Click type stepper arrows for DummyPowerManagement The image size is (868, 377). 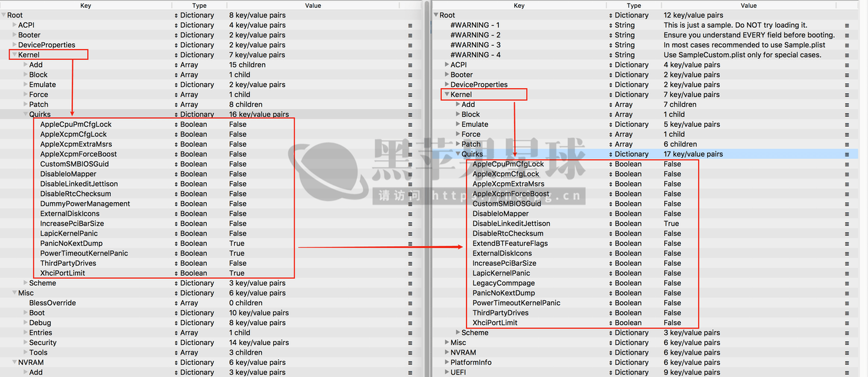coord(176,204)
